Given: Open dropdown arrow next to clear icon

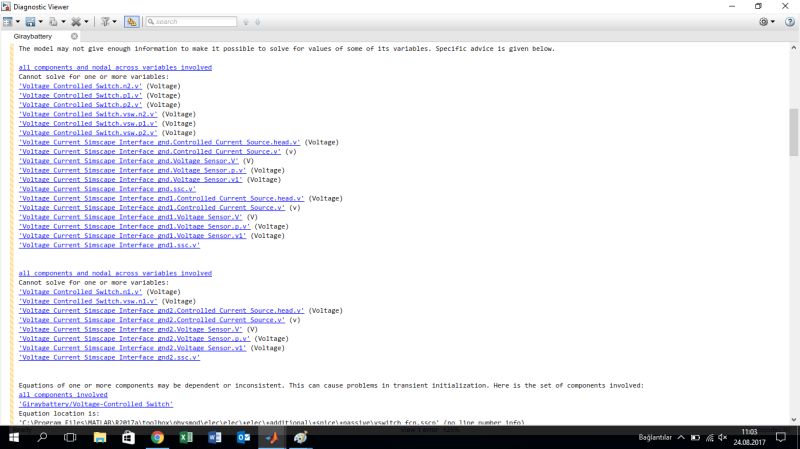Looking at the screenshot, I should point(86,22).
